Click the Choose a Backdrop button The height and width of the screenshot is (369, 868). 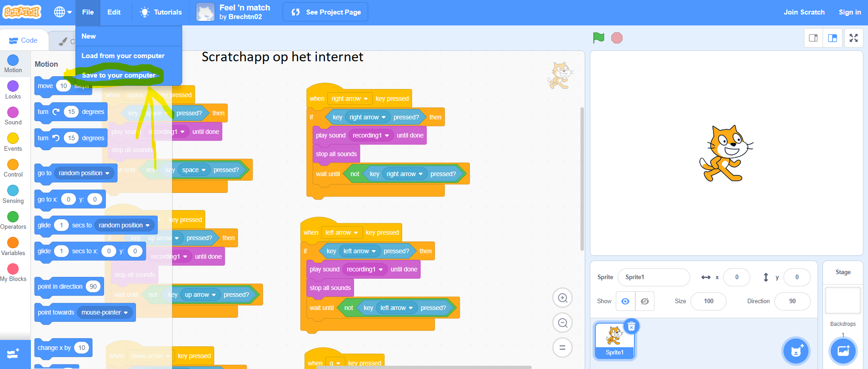click(x=843, y=351)
